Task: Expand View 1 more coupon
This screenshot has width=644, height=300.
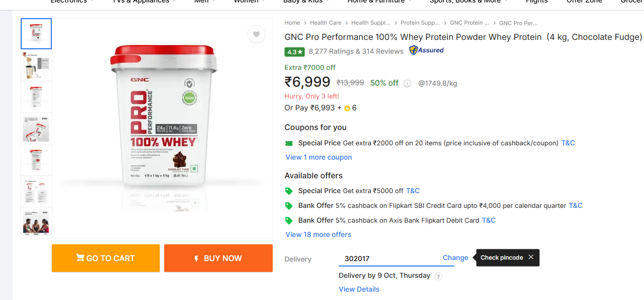Action: click(319, 157)
